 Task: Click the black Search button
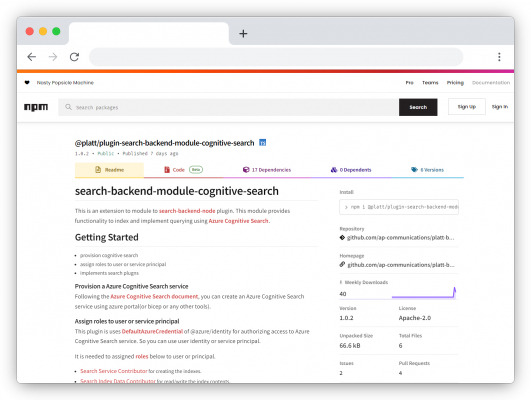[x=418, y=107]
